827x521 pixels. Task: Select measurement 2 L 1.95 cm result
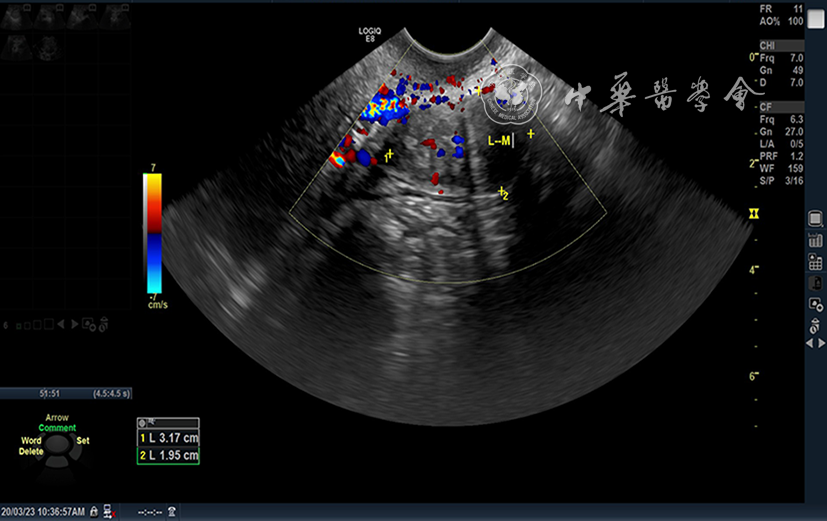168,456
